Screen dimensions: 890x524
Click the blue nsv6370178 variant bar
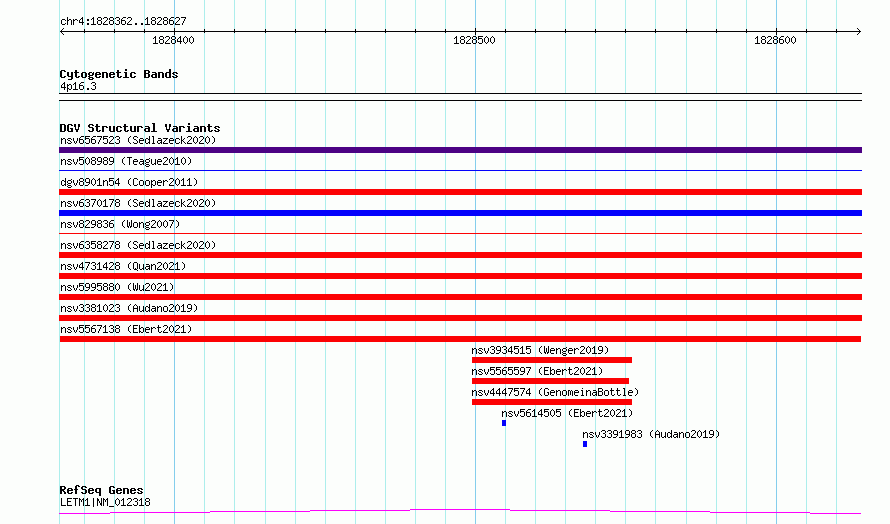pyautogui.click(x=460, y=213)
